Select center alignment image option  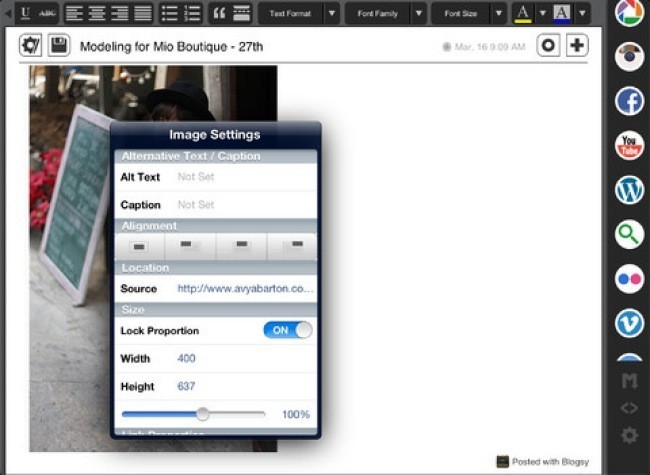coord(241,247)
